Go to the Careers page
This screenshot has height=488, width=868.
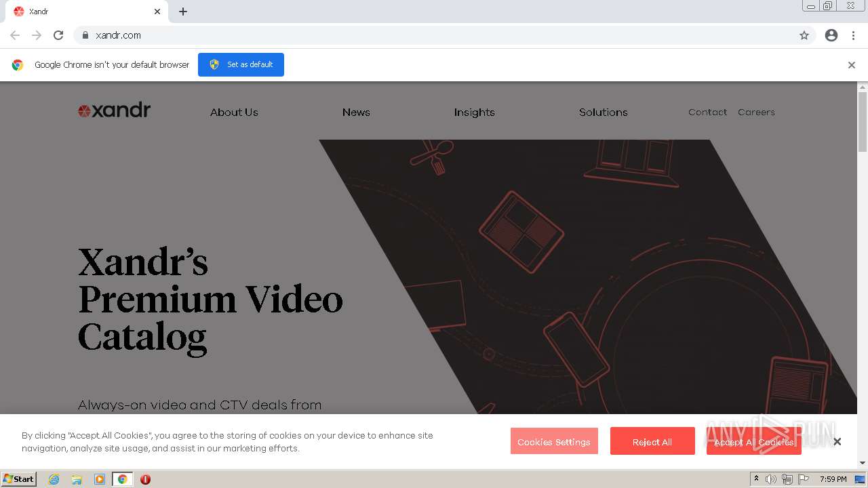[756, 113]
